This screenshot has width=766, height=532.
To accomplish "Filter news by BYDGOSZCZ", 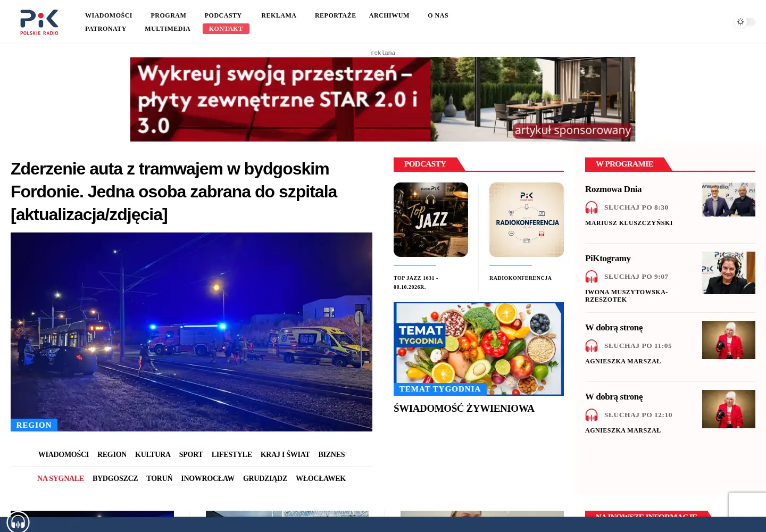I will click(115, 478).
